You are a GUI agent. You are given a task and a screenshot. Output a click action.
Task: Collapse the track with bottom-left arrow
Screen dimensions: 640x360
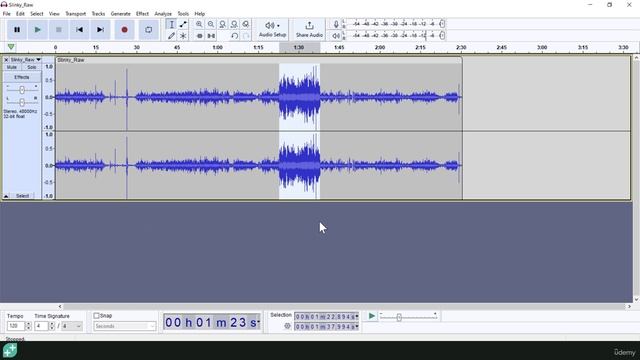click(6, 196)
